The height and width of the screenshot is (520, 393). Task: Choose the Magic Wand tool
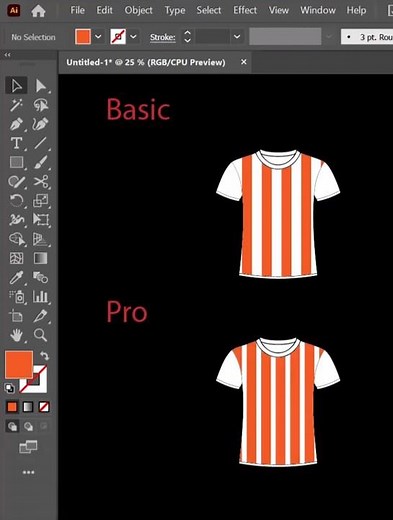click(x=16, y=105)
